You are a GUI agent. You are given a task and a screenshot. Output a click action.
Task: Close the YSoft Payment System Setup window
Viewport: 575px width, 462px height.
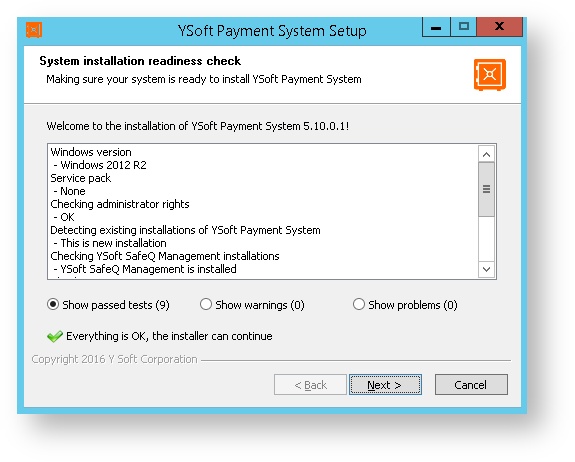499,27
